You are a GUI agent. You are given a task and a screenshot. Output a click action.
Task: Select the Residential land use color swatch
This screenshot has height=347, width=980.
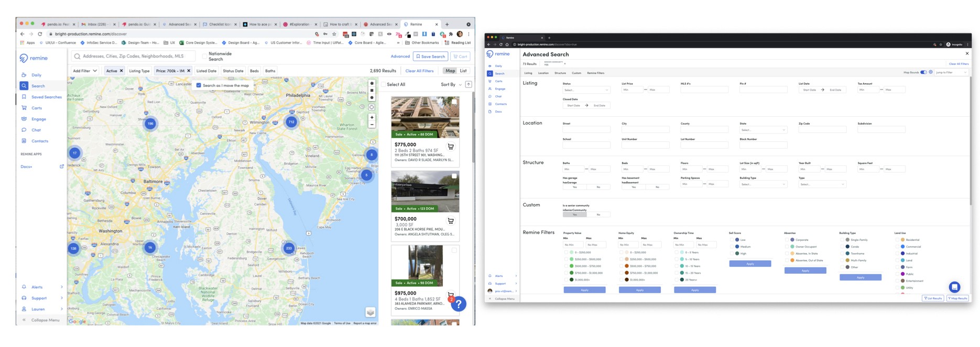coord(902,240)
